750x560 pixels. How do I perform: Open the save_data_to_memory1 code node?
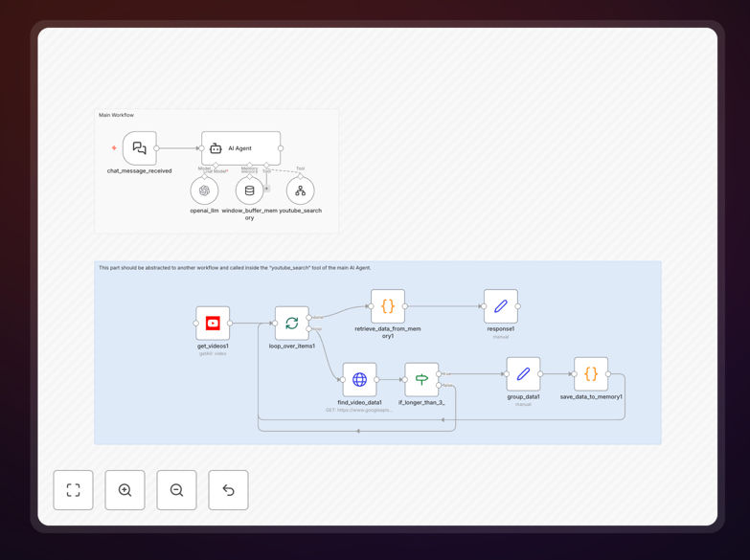point(591,374)
